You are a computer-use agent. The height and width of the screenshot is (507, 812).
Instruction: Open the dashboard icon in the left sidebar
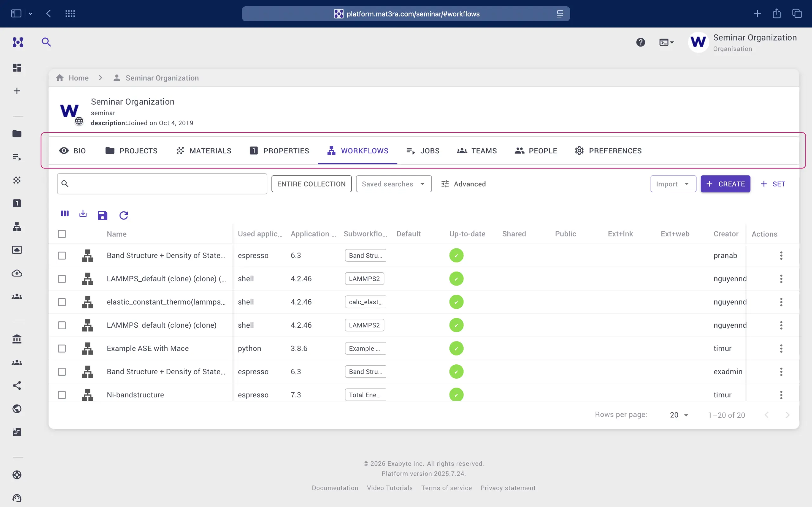click(17, 68)
